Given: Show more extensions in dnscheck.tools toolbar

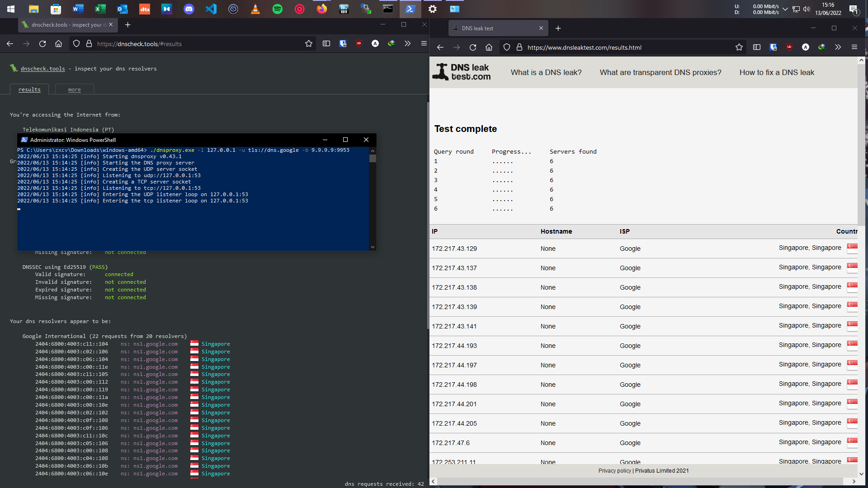Looking at the screenshot, I should coord(407,44).
